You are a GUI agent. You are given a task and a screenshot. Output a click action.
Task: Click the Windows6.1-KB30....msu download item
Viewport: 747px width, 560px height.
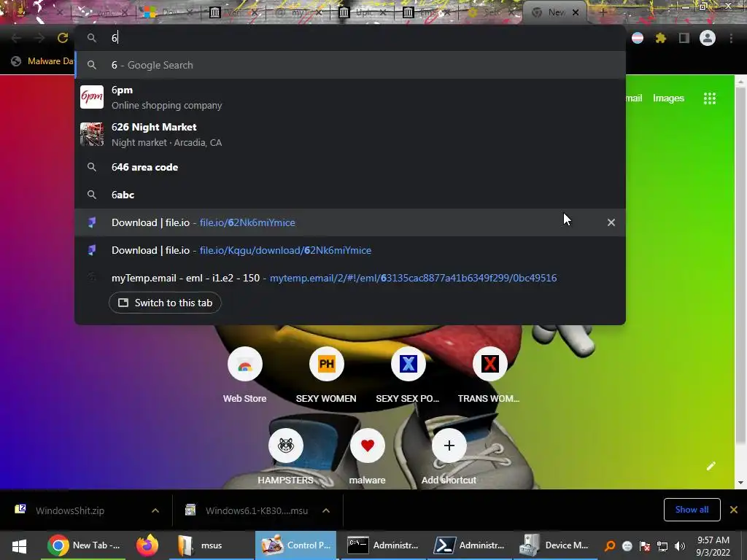256,510
